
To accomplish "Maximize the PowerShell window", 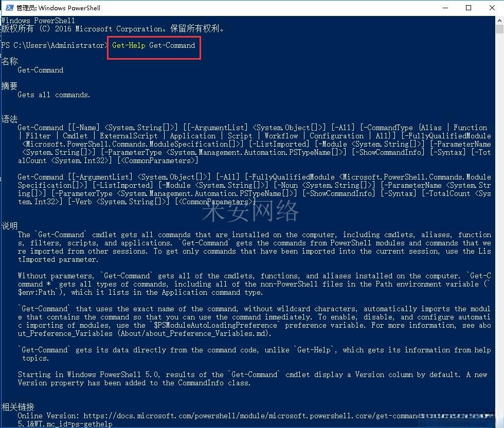I will point(469,8).
